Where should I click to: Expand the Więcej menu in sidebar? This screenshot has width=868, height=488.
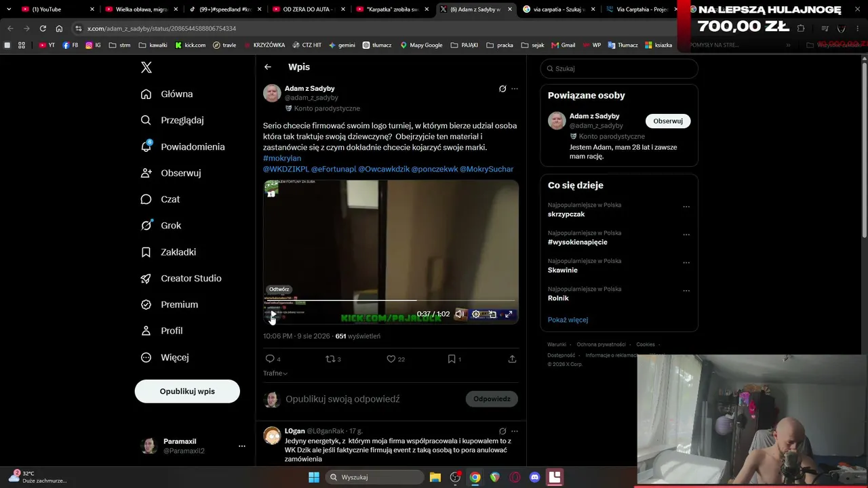pos(165,357)
